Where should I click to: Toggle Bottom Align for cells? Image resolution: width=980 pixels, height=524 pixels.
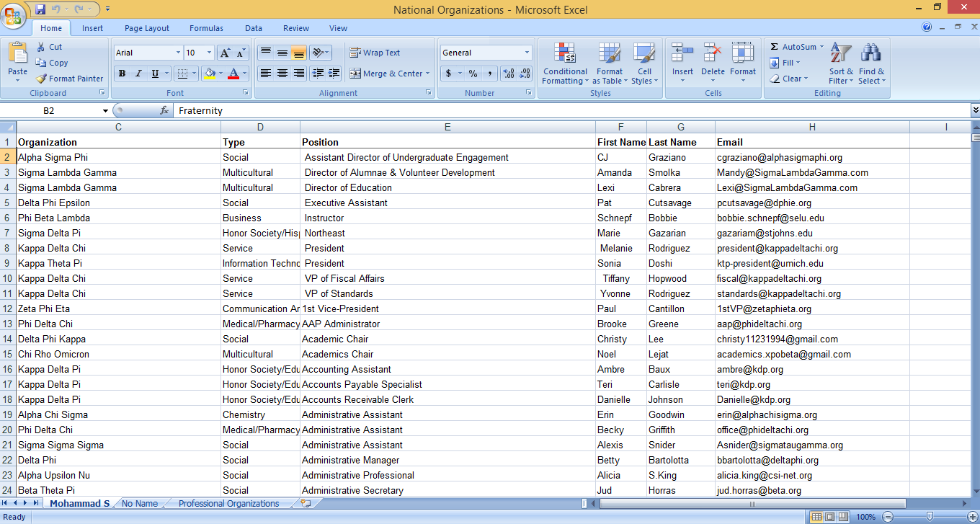click(298, 53)
